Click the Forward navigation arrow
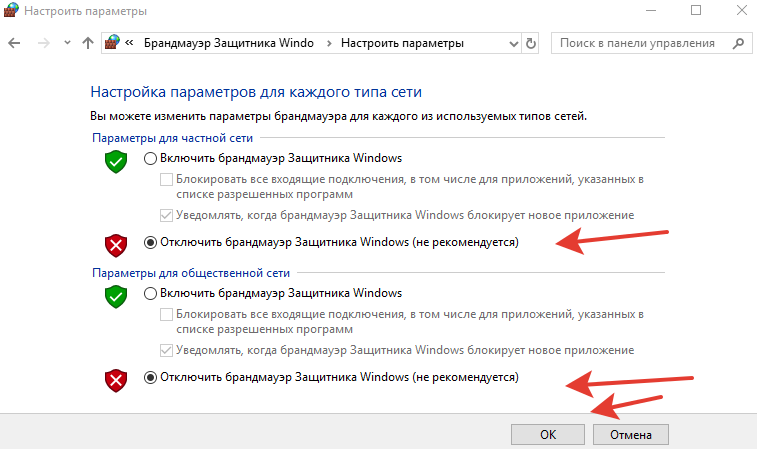 [x=44, y=43]
